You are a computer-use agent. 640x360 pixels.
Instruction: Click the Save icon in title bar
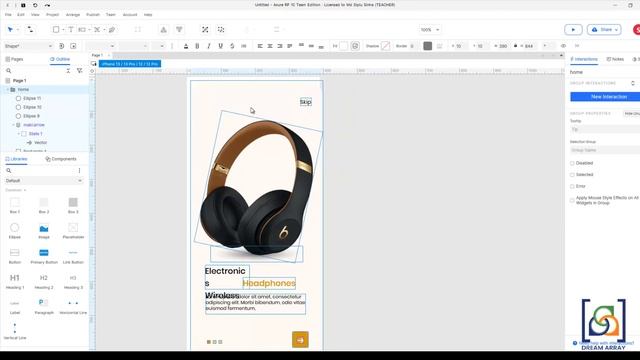[x=23, y=5]
